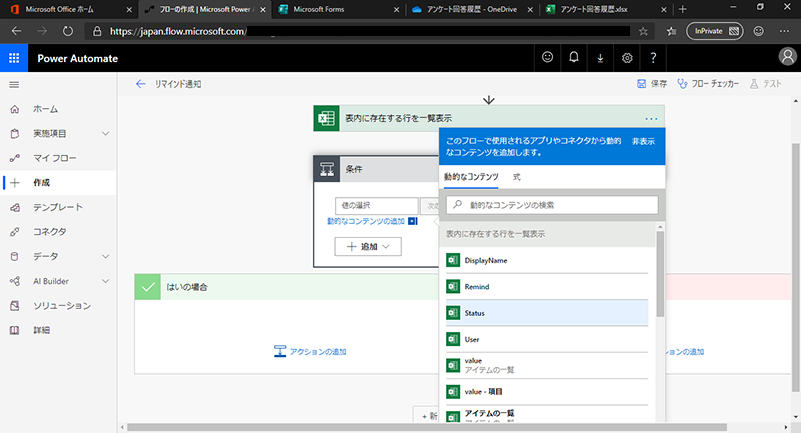Screen dimensions: 801x433
Task: Select the DisplayName dynamic content item
Action: coord(547,260)
